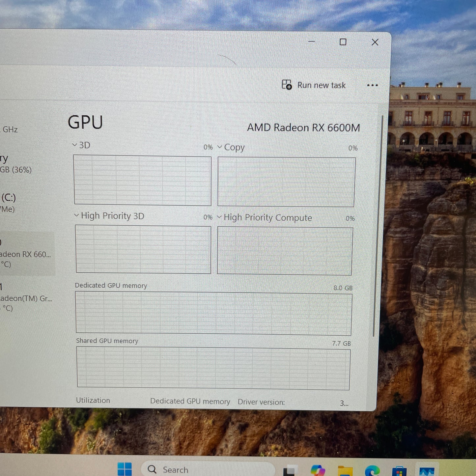Screen dimensions: 476x476
Task: Select the Radeon(TM) Gr... GPU sidebar entry
Action: (x=27, y=298)
